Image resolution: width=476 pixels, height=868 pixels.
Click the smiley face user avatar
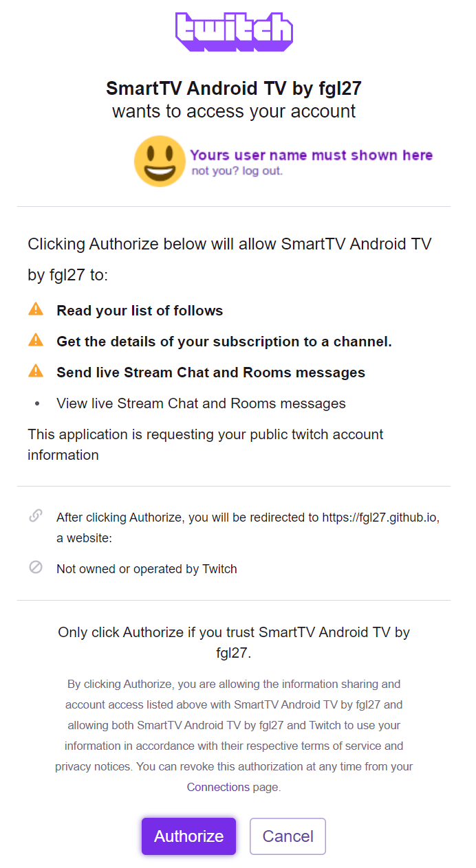160,161
